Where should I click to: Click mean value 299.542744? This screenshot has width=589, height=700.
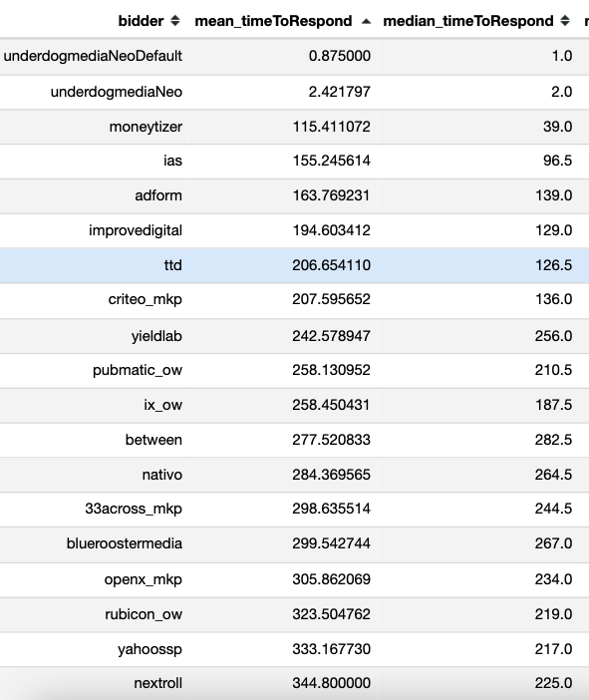point(332,543)
